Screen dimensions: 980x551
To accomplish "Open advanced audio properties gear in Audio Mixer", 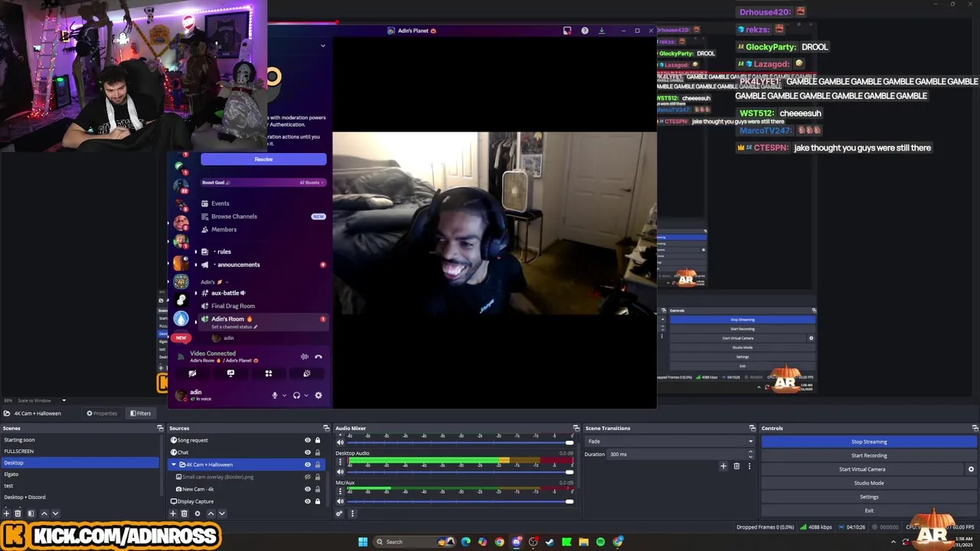I will (339, 514).
